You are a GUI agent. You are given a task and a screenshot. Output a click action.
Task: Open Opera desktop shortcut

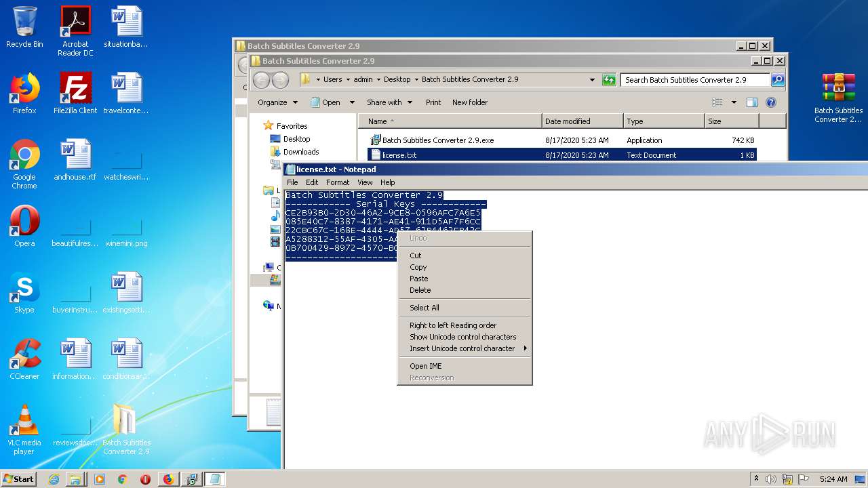point(24,226)
